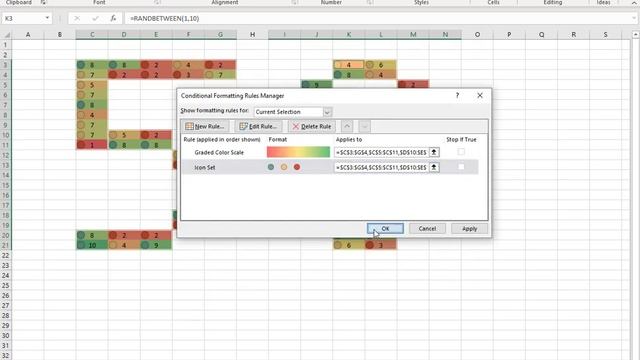Image resolution: width=640 pixels, height=360 pixels.
Task: Check Stop If True for Graded Color Scale
Action: tap(461, 152)
